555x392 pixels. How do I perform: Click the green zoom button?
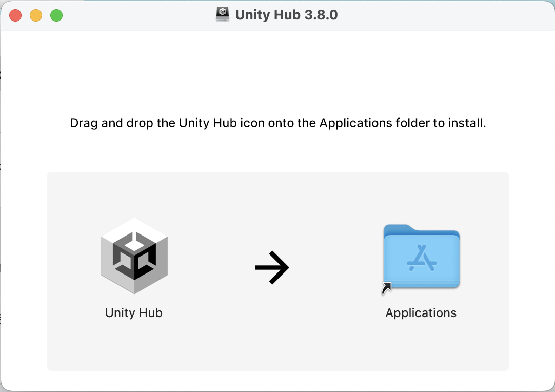(56, 15)
